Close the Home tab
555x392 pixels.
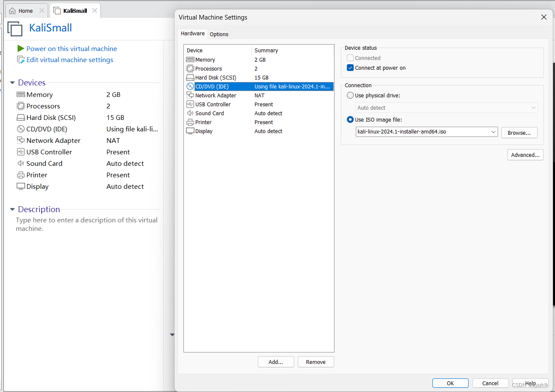tap(41, 11)
